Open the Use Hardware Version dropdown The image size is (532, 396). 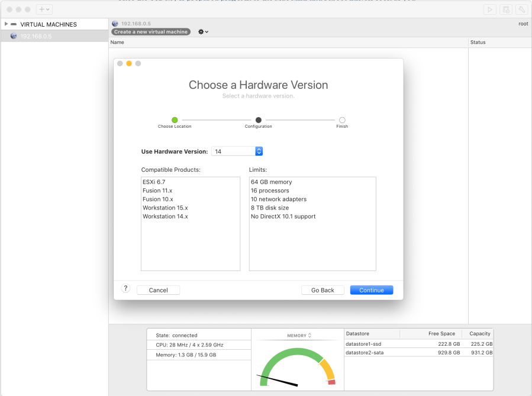coord(259,152)
